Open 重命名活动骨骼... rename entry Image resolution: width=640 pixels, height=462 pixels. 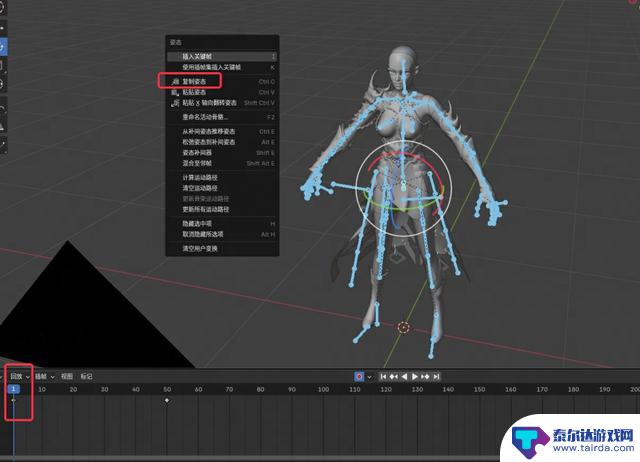222,117
